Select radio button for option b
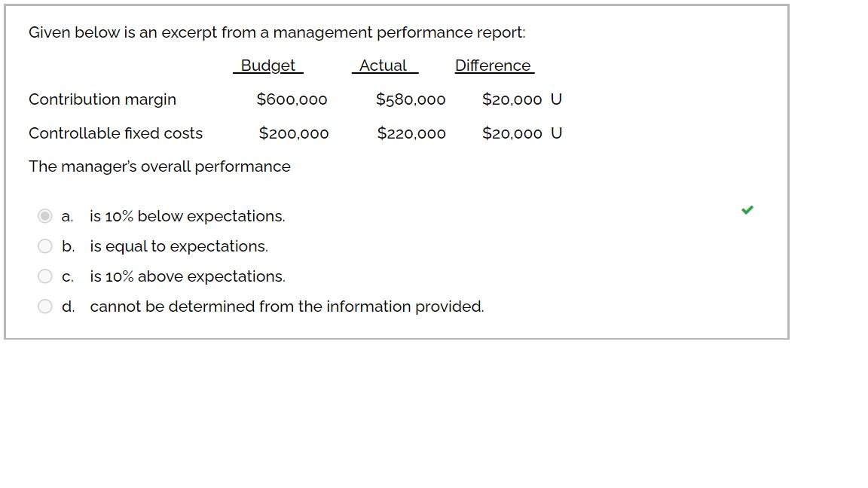Viewport: 868px width, 488px height. tap(44, 246)
